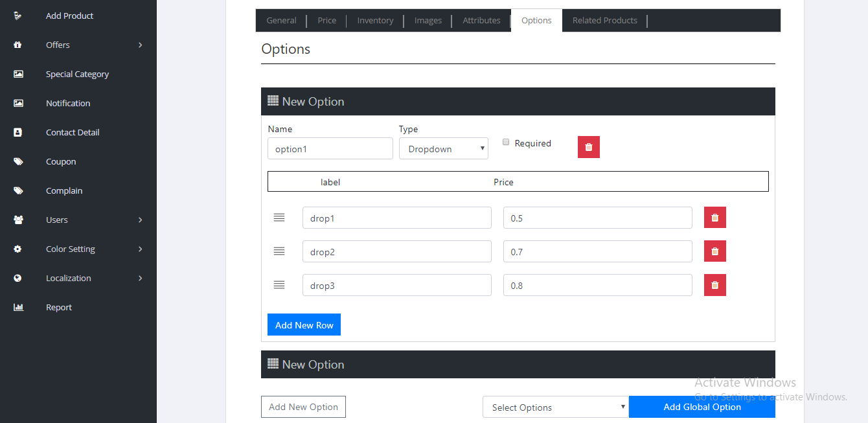Click the Add Global Option button
This screenshot has width=868, height=423.
point(702,407)
